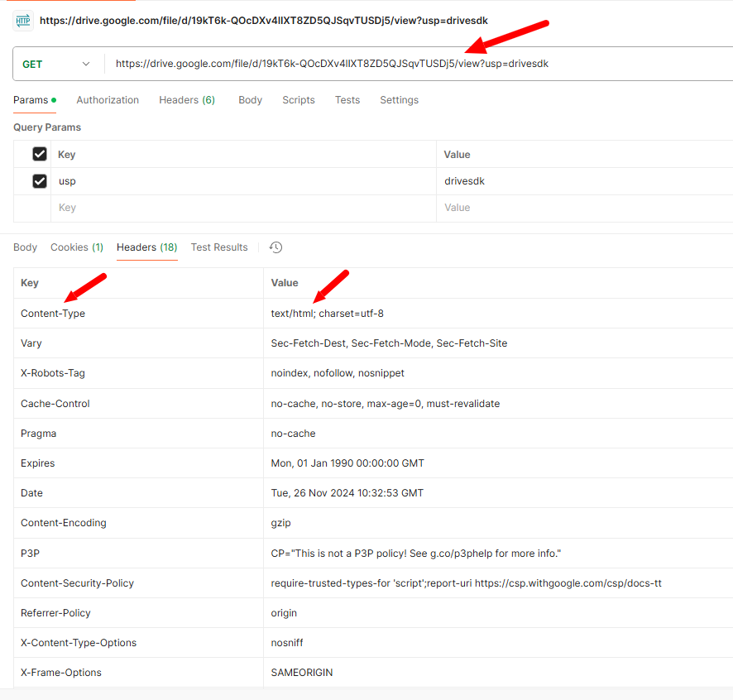Click the response history clock icon
The image size is (733, 700).
click(276, 247)
